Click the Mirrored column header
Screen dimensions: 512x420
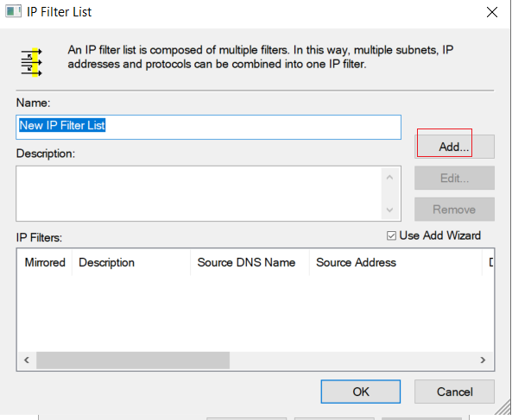45,262
